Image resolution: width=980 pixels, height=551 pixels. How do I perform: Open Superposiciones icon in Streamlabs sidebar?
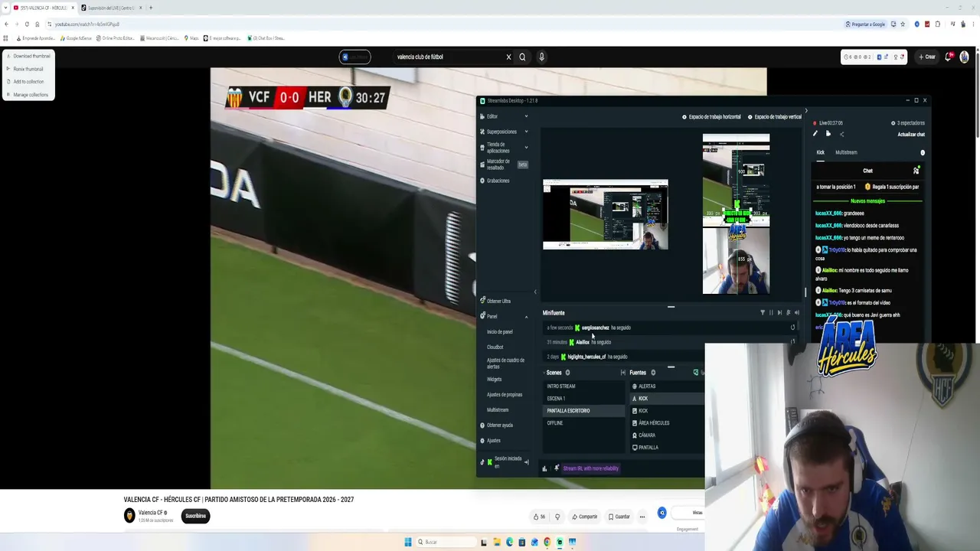482,132
